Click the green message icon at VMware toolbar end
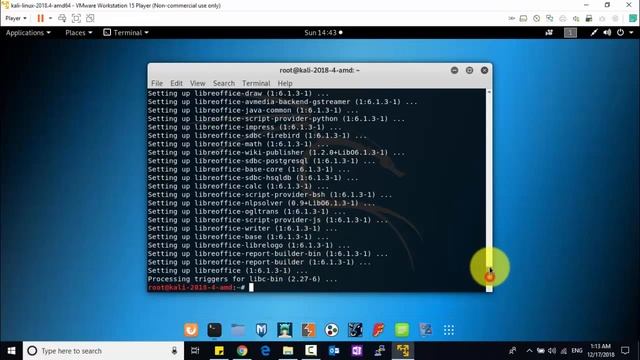The width and height of the screenshot is (640, 360). (633, 18)
